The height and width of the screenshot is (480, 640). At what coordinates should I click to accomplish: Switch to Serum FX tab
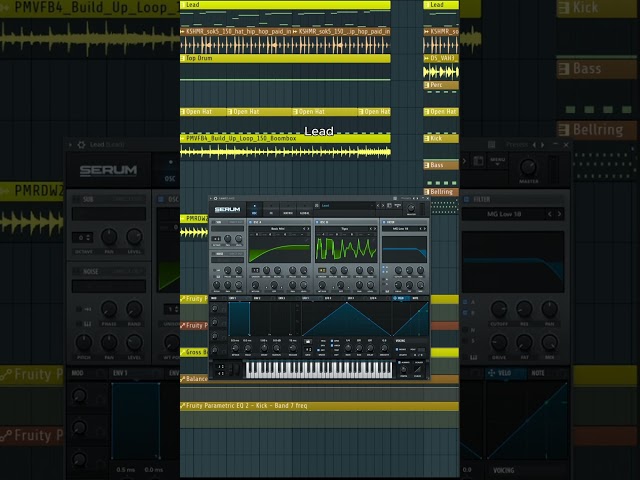[271, 209]
